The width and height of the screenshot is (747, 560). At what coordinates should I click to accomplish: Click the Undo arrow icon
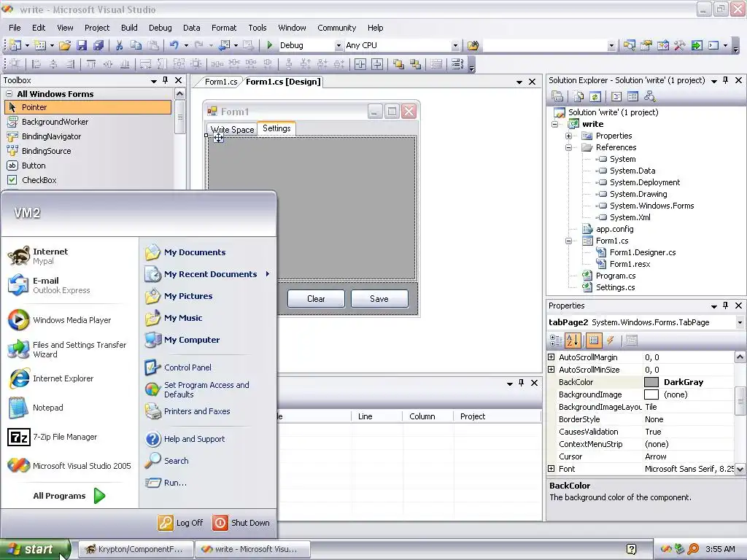click(174, 45)
